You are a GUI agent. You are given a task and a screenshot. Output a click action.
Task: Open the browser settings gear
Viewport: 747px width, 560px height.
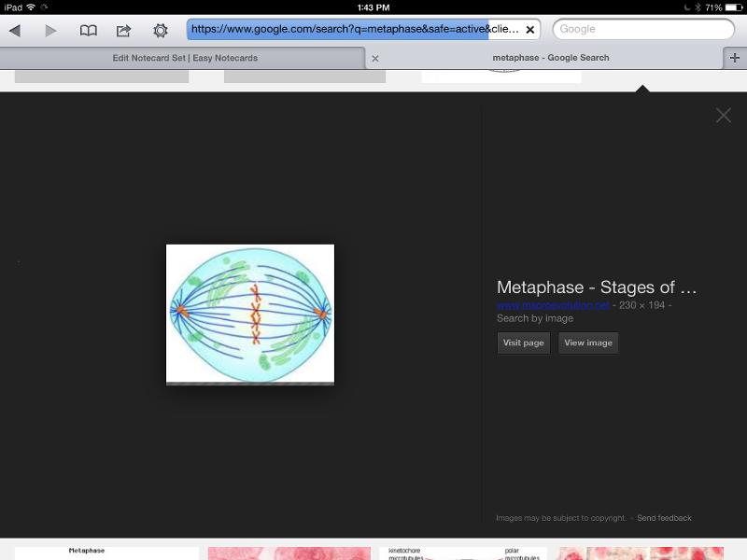(161, 30)
